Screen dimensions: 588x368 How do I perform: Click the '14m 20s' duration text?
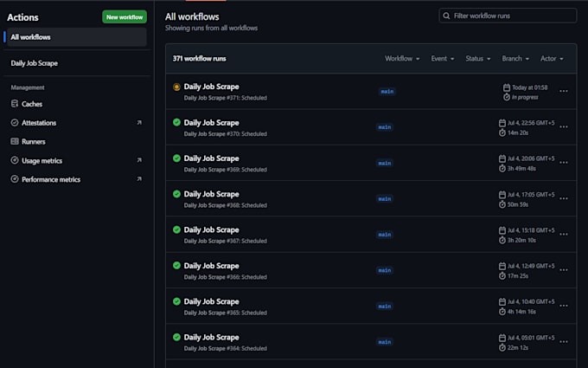point(518,133)
